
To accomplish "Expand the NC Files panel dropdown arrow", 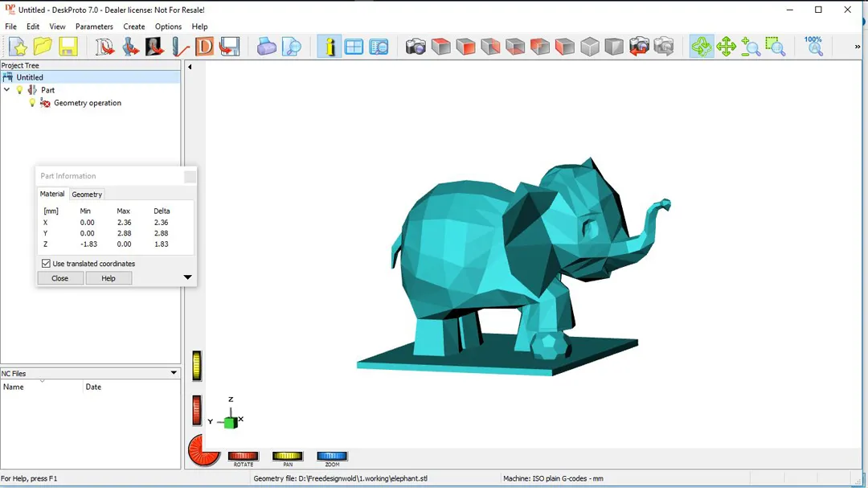I will click(x=174, y=373).
